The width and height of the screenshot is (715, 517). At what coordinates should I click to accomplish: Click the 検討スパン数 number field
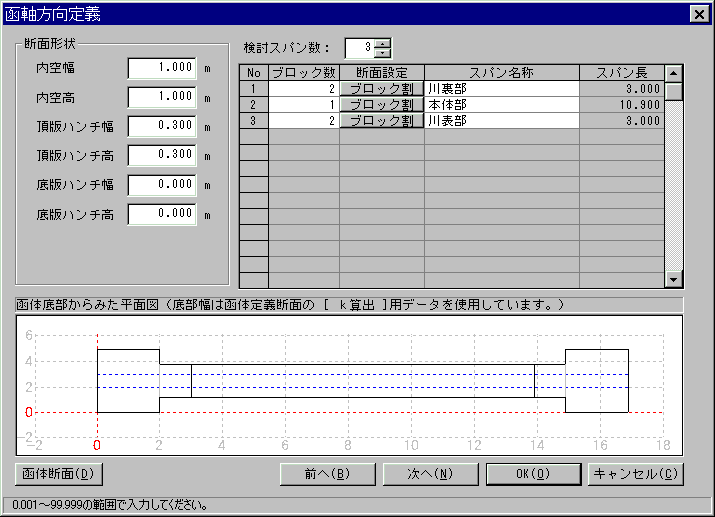(360, 48)
